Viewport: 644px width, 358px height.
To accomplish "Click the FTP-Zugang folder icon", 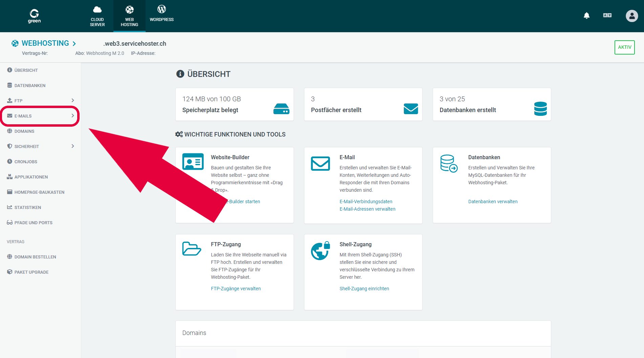I will (191, 249).
